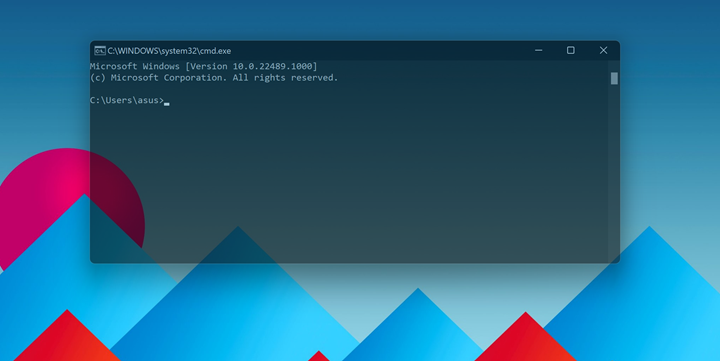Maximize the cmd.exe window
Viewport: 720px width, 361px height.
coord(571,51)
